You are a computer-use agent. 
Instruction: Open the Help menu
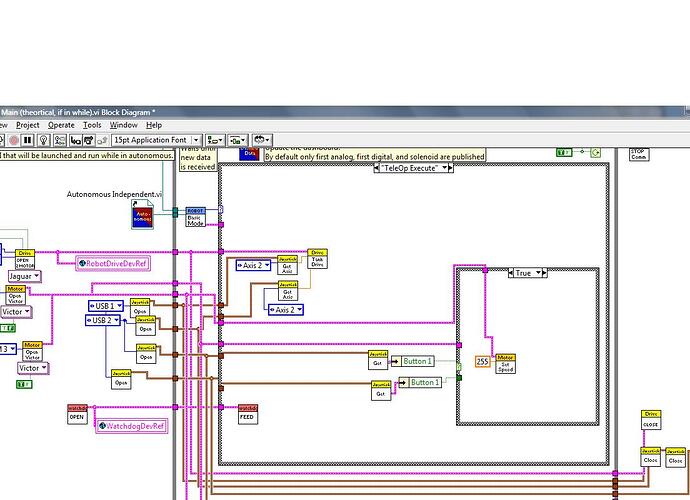[x=154, y=125]
